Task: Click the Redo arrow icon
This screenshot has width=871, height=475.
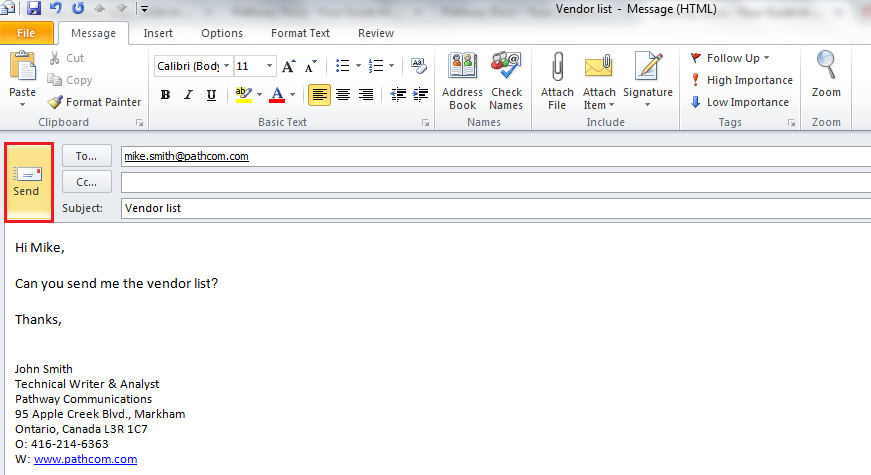Action: pos(78,8)
